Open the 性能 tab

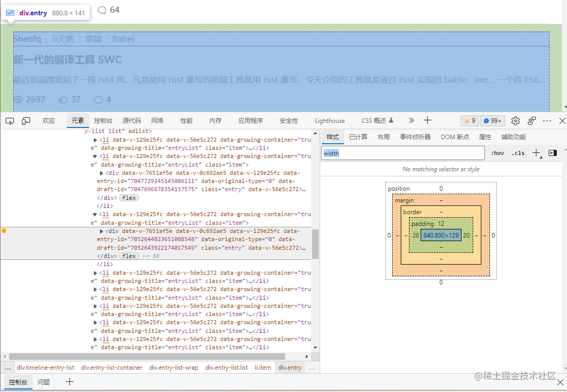(186, 121)
